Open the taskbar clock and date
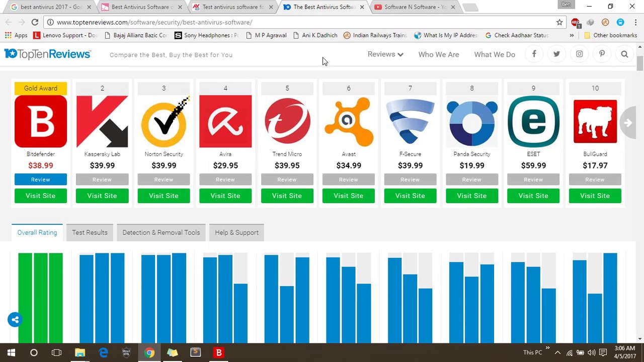Screen dimensions: 644x362 (x=624, y=352)
